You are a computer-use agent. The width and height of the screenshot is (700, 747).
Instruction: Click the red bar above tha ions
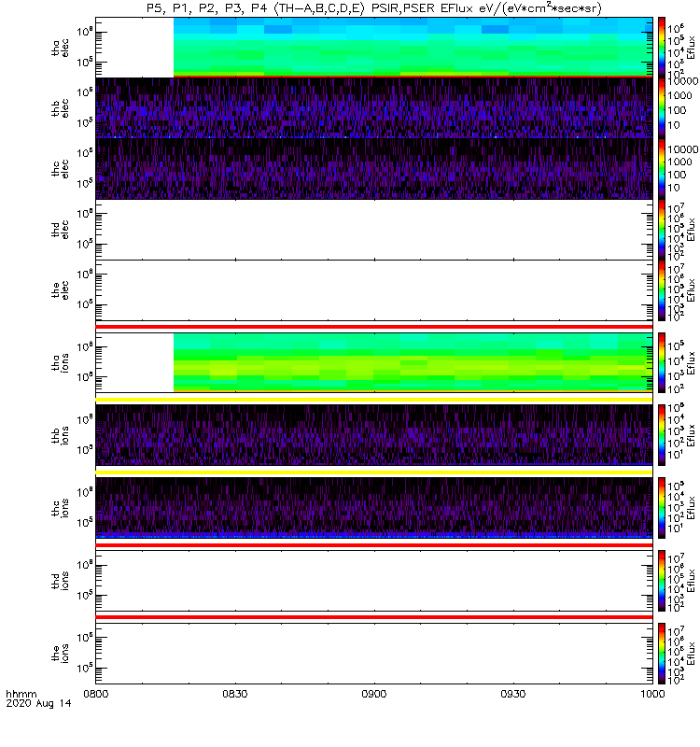tap(374, 327)
